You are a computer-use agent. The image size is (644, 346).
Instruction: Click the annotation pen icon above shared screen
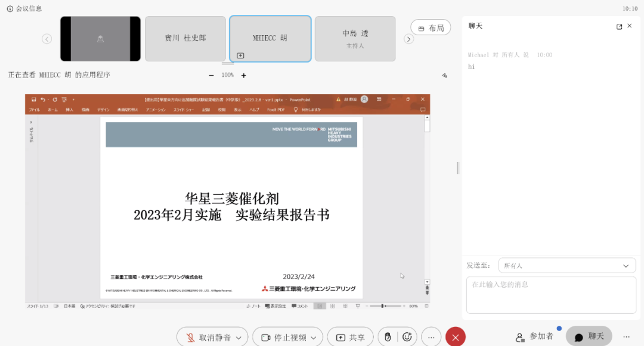click(x=444, y=76)
